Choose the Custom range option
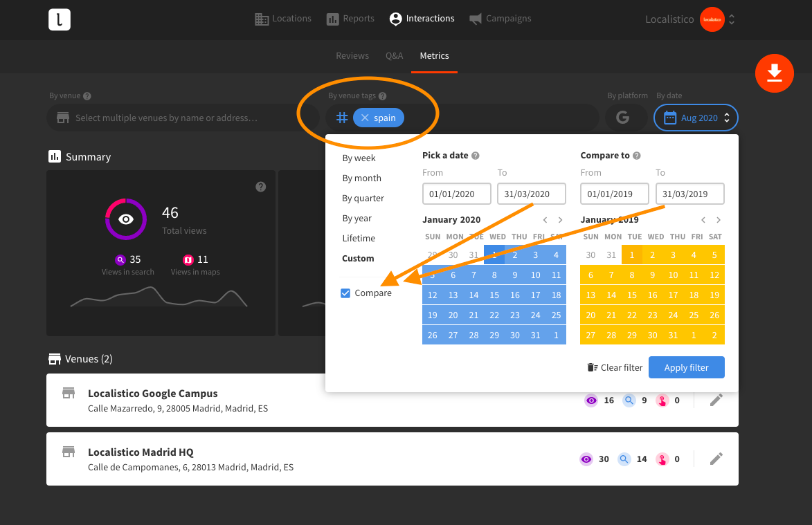This screenshot has height=525, width=812. (x=358, y=259)
